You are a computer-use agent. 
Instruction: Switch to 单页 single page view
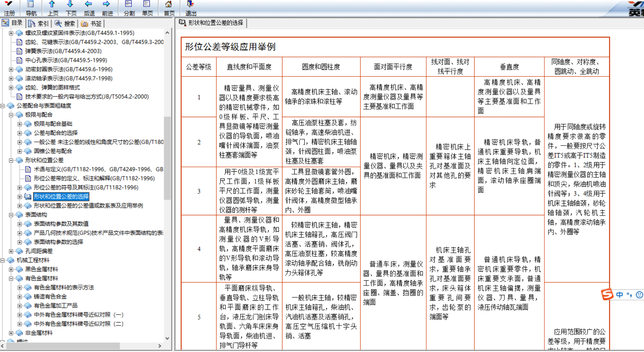pos(147,8)
